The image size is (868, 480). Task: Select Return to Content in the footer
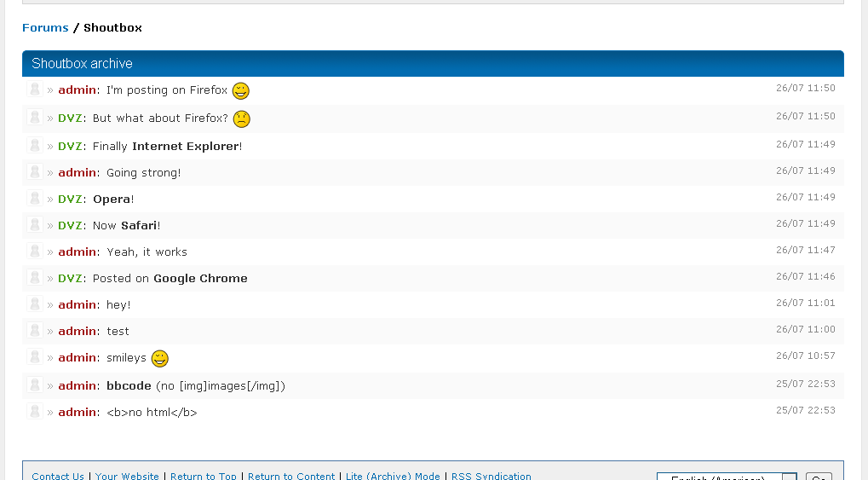click(x=291, y=476)
